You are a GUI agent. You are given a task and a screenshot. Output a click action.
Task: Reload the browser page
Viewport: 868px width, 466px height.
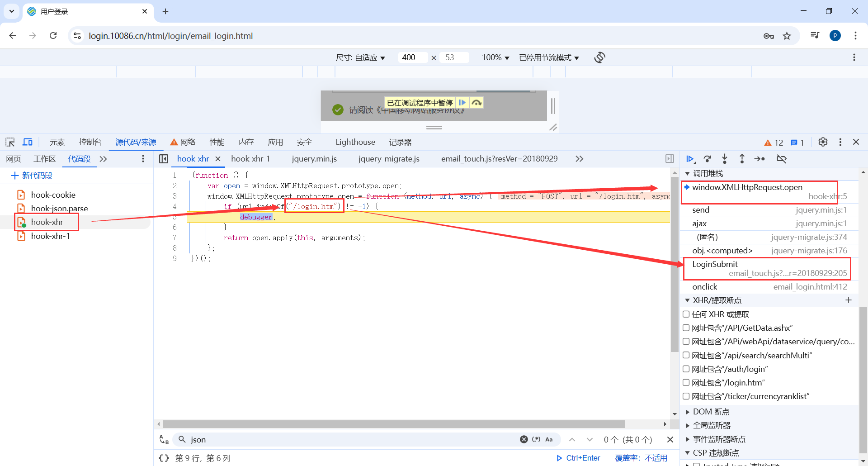pos(53,36)
